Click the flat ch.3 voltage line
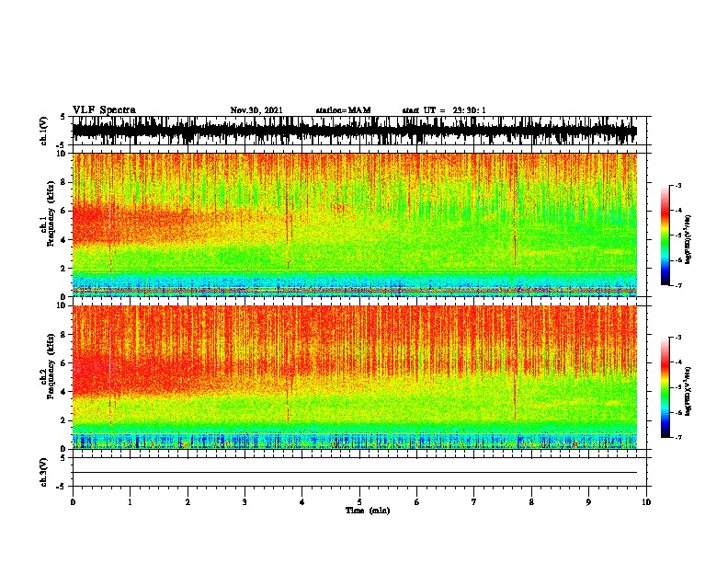Viewport: 728px width, 563px height. 355,473
